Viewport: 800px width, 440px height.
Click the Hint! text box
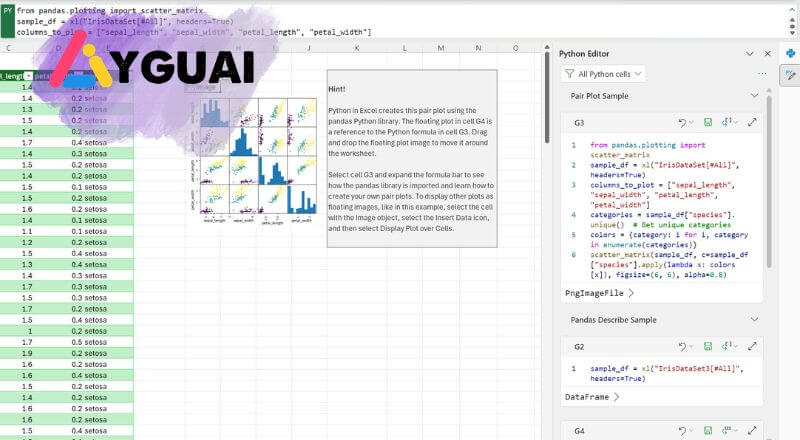point(412,159)
